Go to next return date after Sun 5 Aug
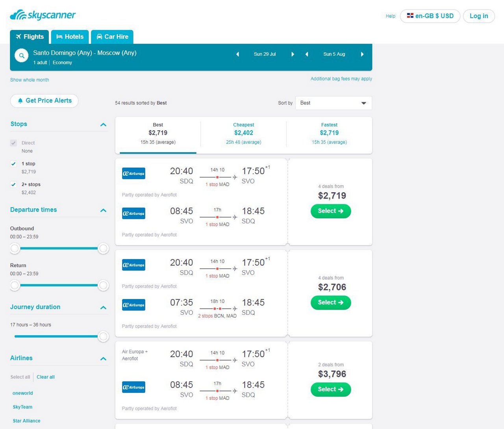Image resolution: width=504 pixels, height=429 pixels. 362,54
